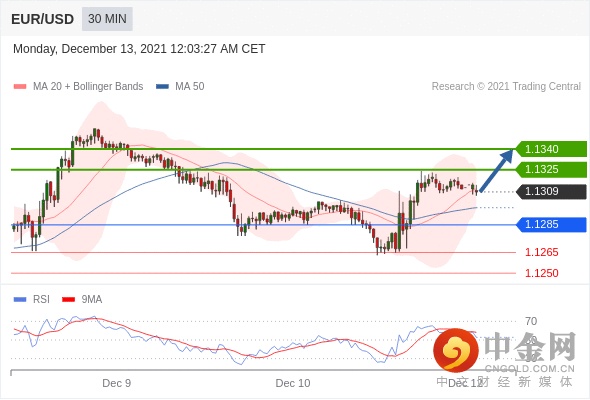Click the Dec 9 date axis label

click(x=117, y=383)
